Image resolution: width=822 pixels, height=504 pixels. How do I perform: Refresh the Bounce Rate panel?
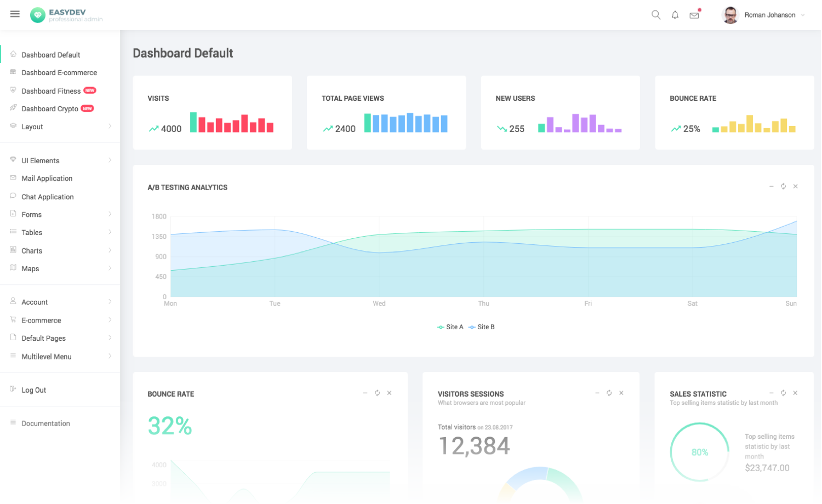(378, 393)
